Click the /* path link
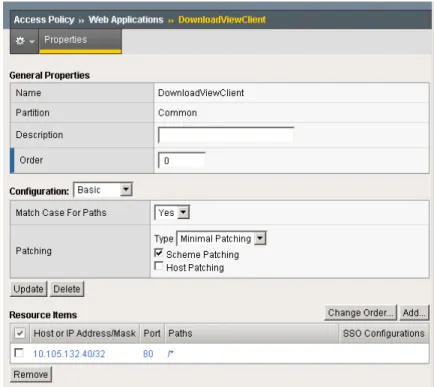Viewport: 434px width, 387px height. tap(170, 354)
